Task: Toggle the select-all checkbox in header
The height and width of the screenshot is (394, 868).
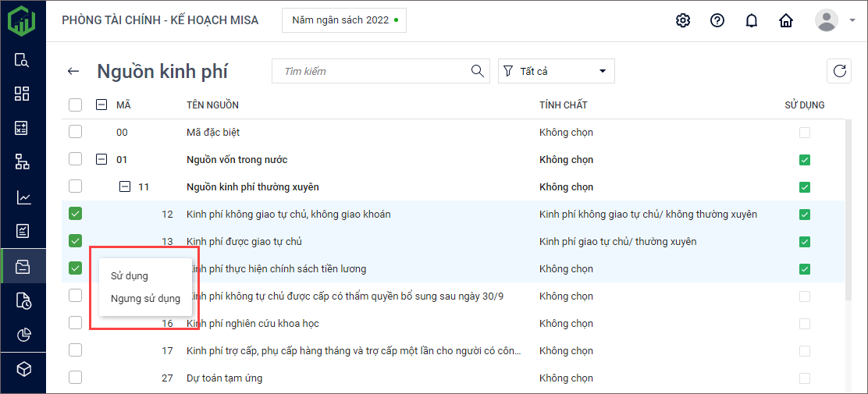Action: click(75, 105)
